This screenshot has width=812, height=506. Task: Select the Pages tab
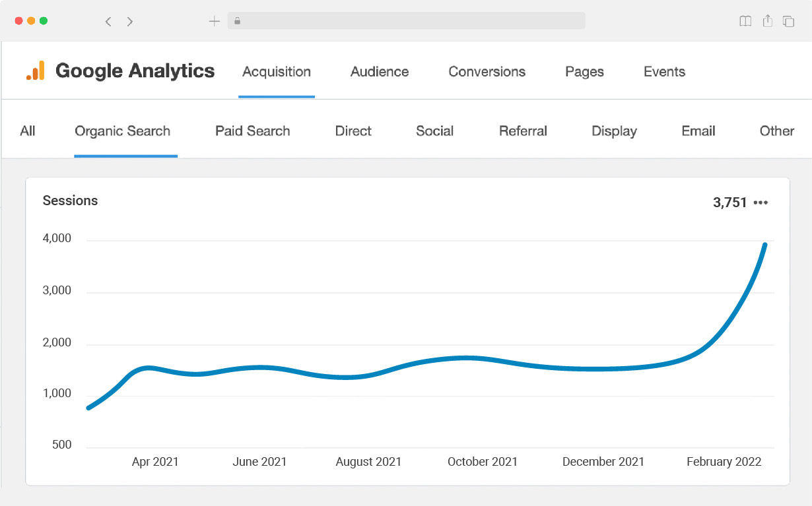coord(584,72)
